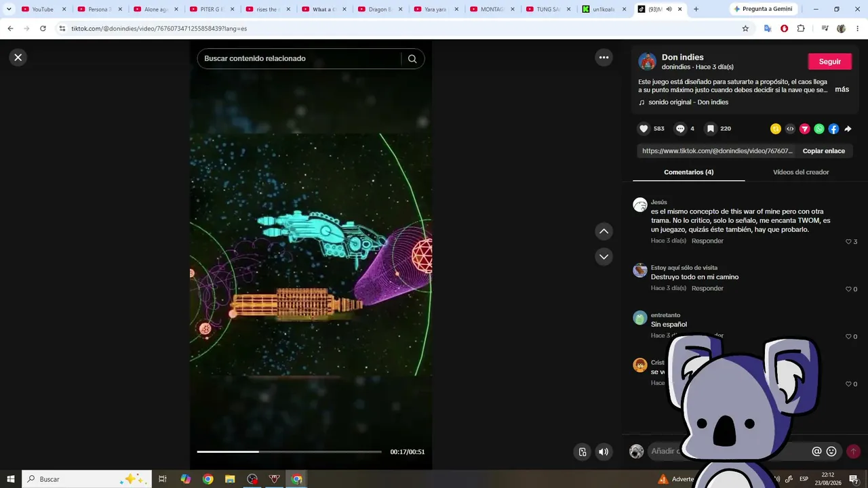Go to the next video with down arrow
Screen dimensions: 868x488
(604, 257)
